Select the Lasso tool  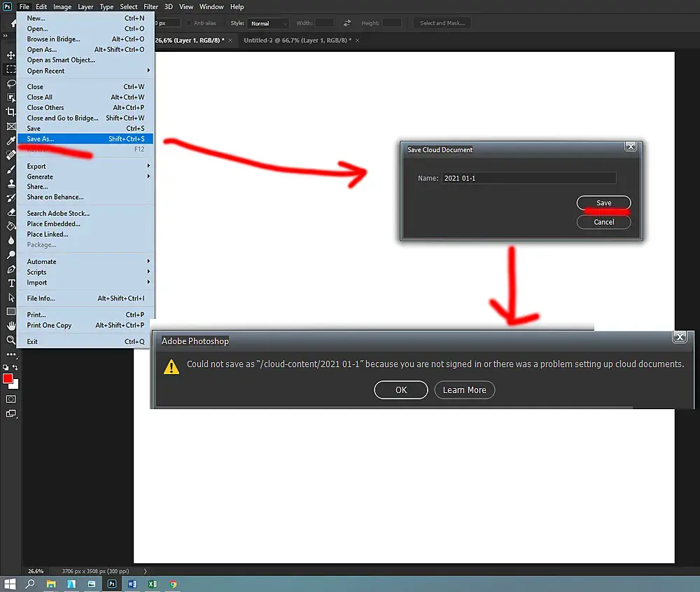[10, 83]
